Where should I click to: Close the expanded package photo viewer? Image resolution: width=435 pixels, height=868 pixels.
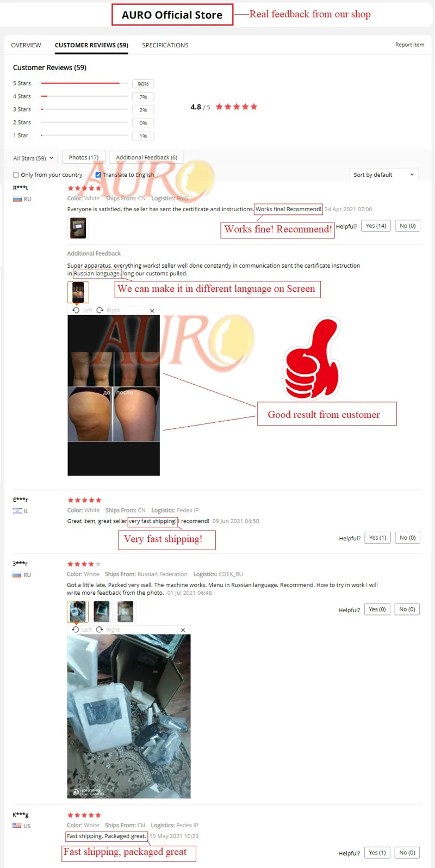click(183, 630)
